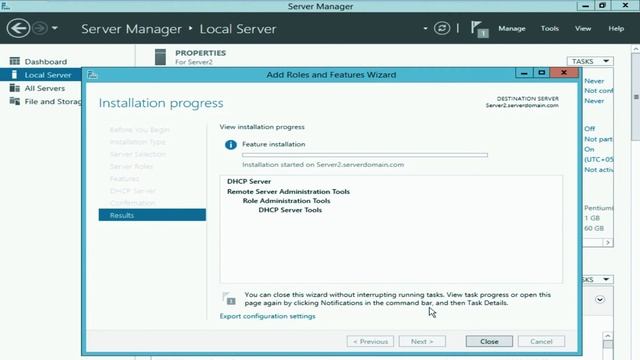Open the dropdown arrow left of the refresh icon

click(x=425, y=28)
